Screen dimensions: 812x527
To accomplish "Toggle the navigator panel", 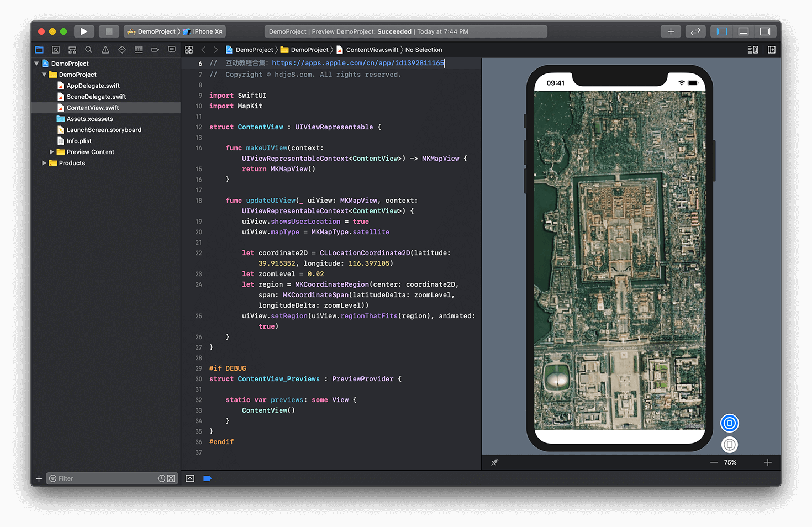I will tap(722, 31).
